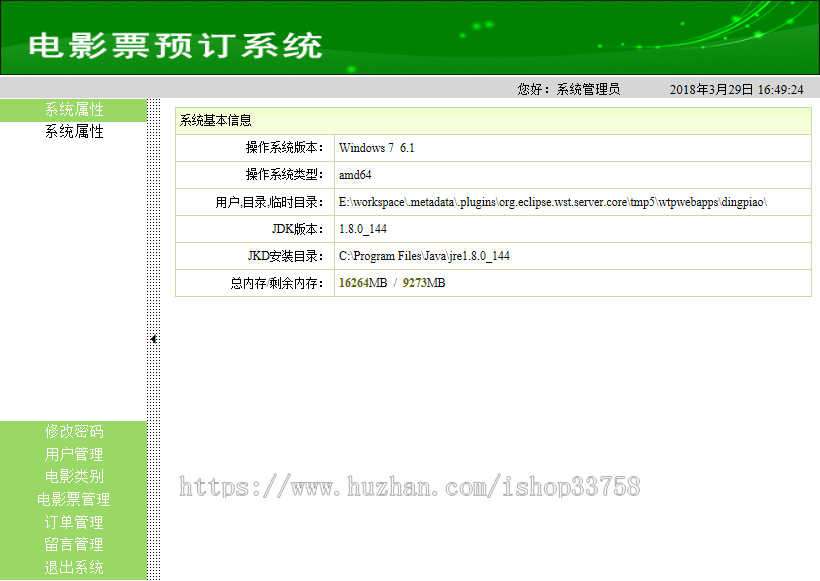This screenshot has height=581, width=820.
Task: Collapse sidebar with the arrow handle
Action: pyautogui.click(x=153, y=339)
